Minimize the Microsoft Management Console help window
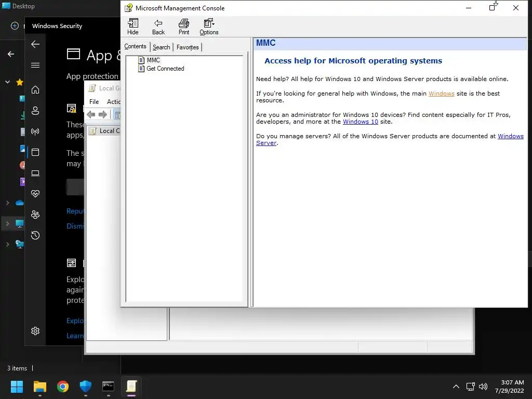 (469, 8)
